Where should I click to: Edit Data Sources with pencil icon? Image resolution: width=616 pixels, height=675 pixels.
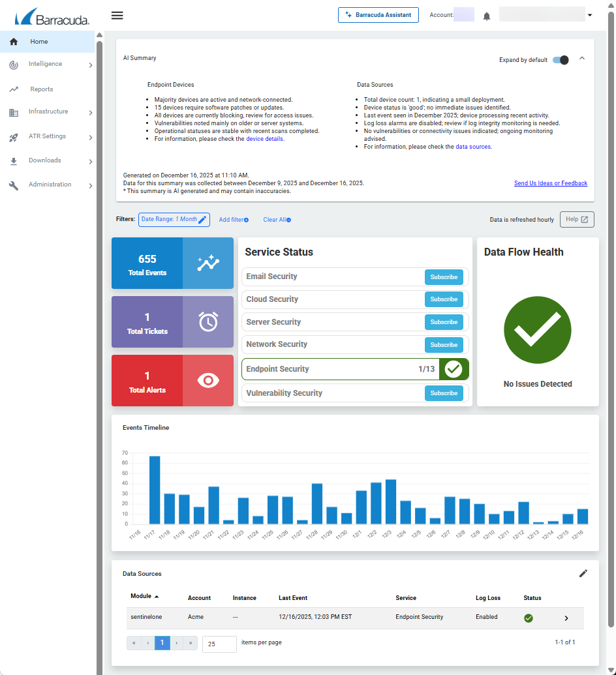[x=583, y=573]
